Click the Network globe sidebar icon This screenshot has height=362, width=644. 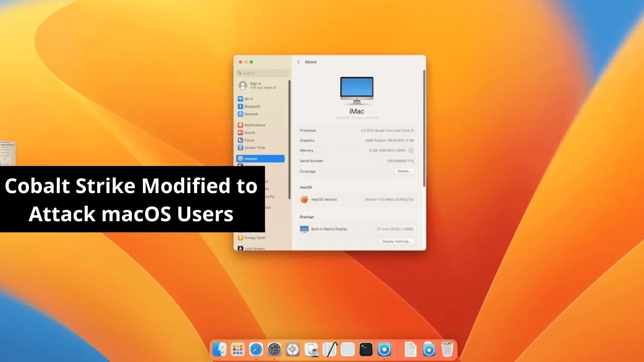[240, 114]
